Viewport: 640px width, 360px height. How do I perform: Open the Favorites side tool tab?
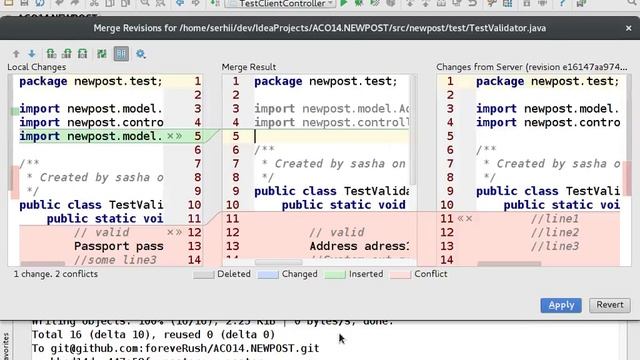(6, 346)
